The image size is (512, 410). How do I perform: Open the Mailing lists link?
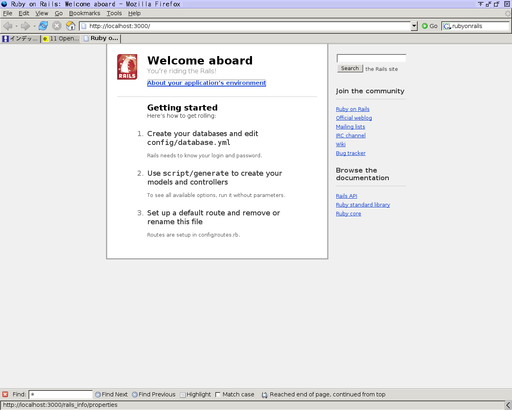350,127
